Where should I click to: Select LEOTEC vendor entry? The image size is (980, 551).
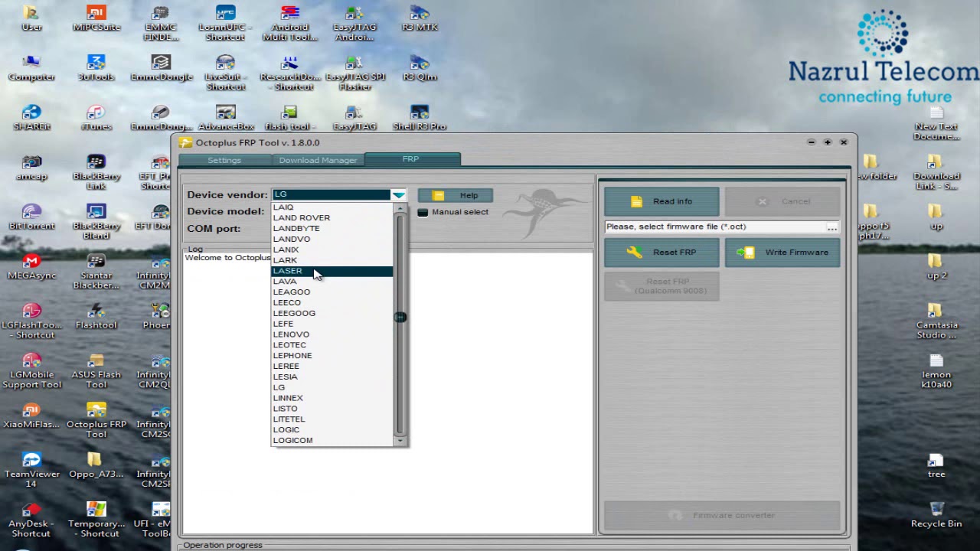coord(332,345)
